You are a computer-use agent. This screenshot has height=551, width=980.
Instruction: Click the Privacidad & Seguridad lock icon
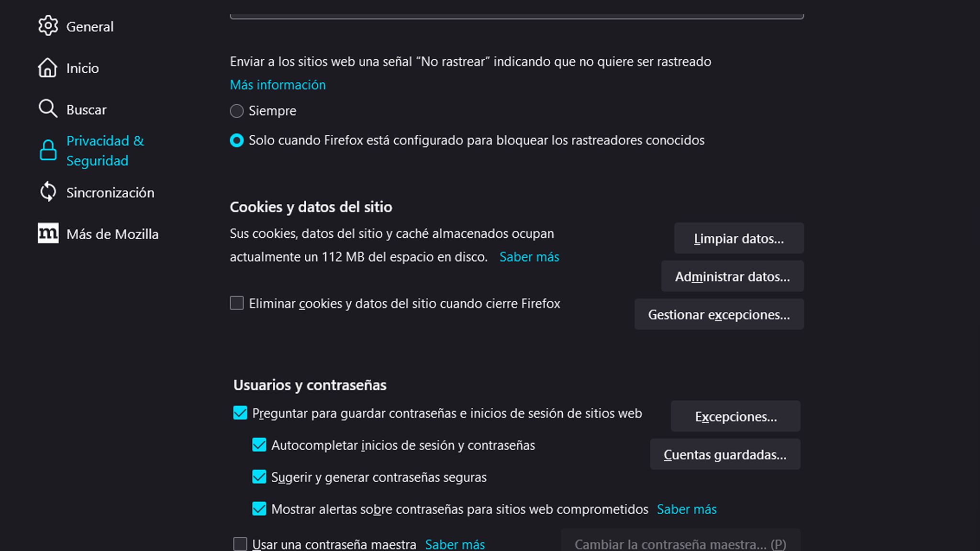(x=48, y=150)
